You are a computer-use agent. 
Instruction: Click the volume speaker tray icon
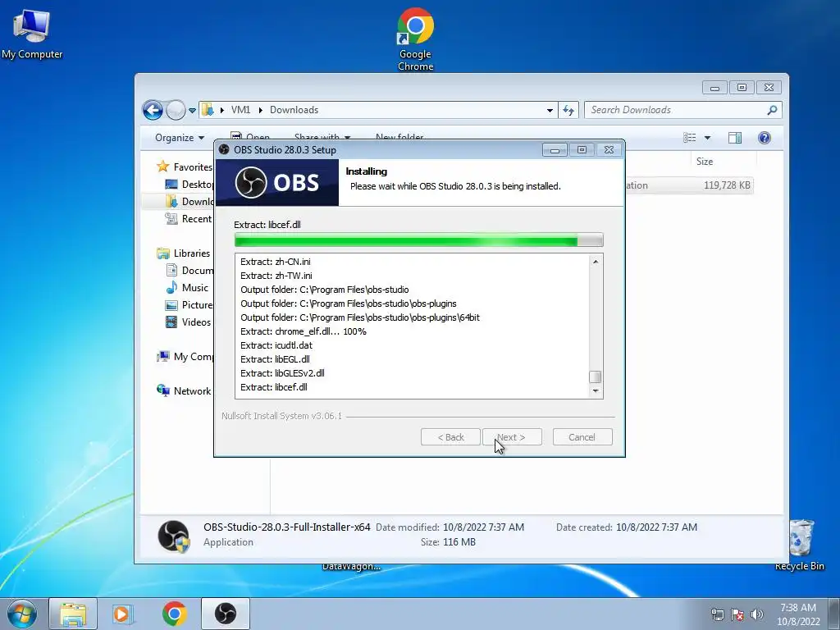click(x=757, y=614)
